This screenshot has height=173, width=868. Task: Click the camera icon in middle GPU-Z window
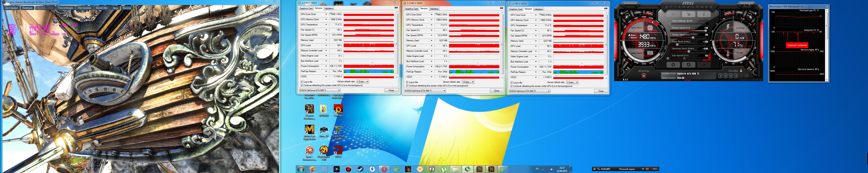[x=501, y=8]
